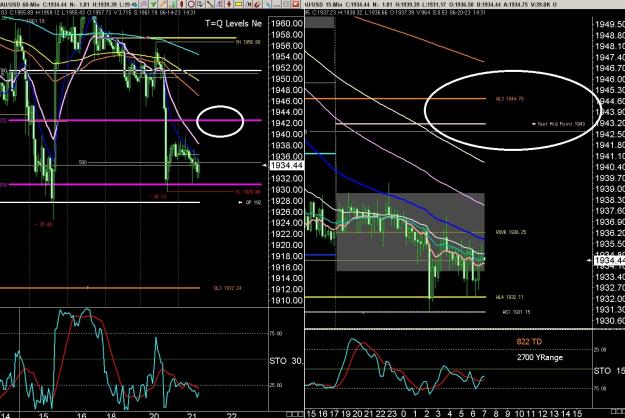Click the STO label on 15-Min stochastic panel
This screenshot has width=625, height=418.
click(602, 371)
